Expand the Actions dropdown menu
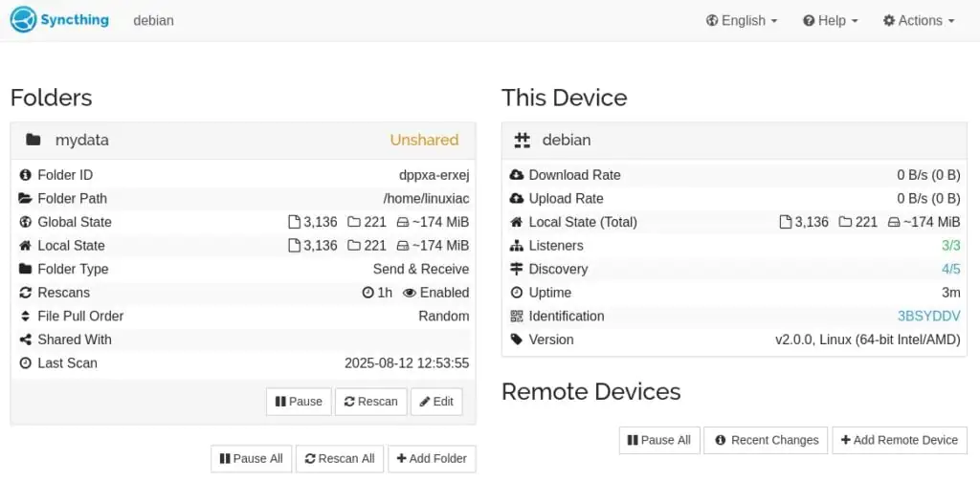 tap(918, 20)
